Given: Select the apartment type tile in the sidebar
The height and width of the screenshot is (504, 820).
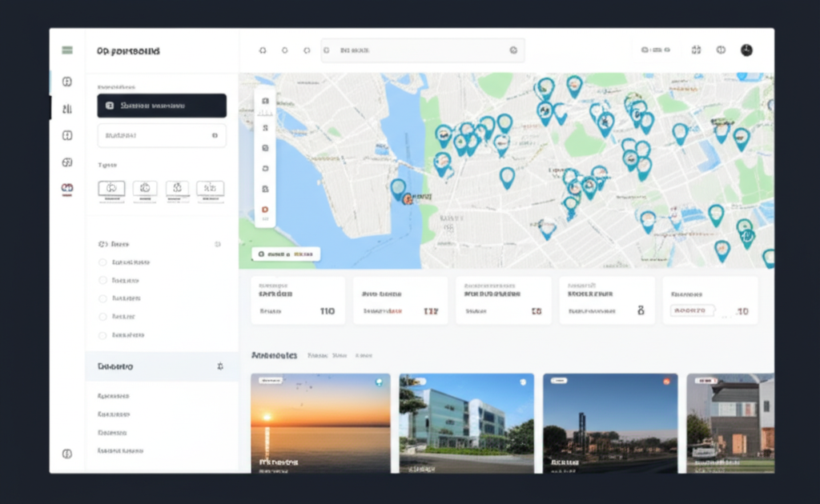Looking at the screenshot, I should coord(144,190).
